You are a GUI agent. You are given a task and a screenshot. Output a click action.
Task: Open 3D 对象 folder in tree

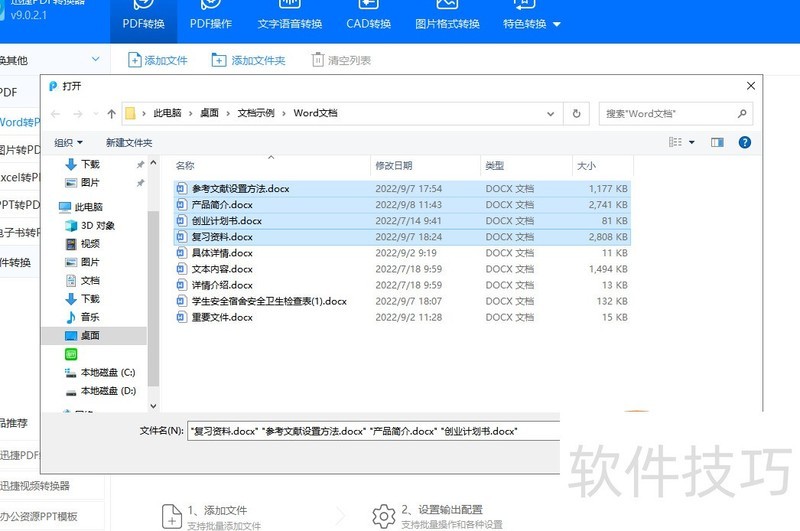(x=90, y=225)
